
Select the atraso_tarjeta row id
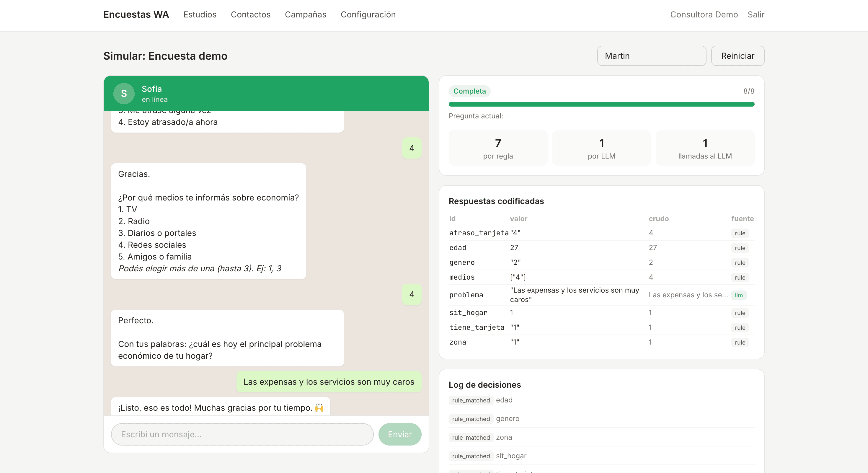[x=479, y=233]
